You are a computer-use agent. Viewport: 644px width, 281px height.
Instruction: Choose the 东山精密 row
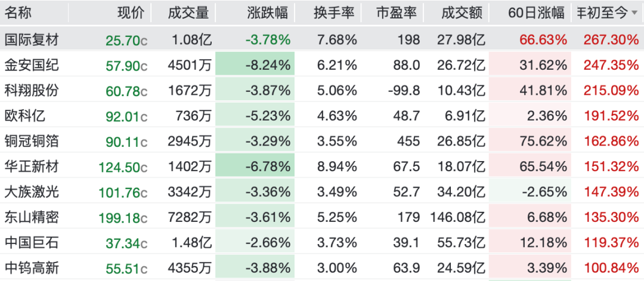click(322, 217)
